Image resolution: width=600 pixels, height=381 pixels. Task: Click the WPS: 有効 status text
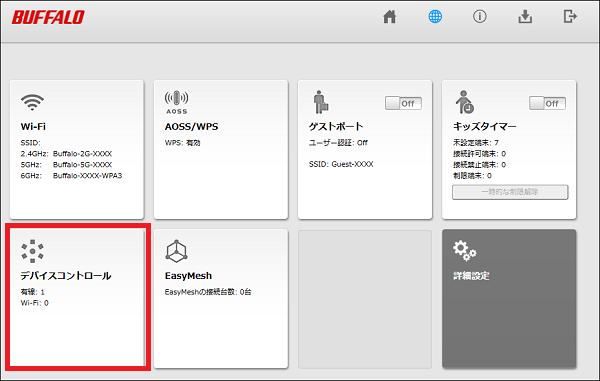click(183, 143)
